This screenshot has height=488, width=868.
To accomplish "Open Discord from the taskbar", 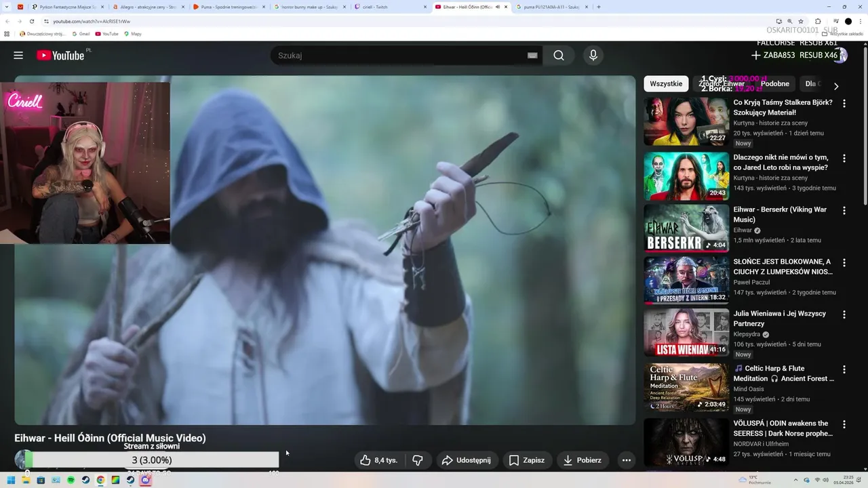I will point(145,480).
